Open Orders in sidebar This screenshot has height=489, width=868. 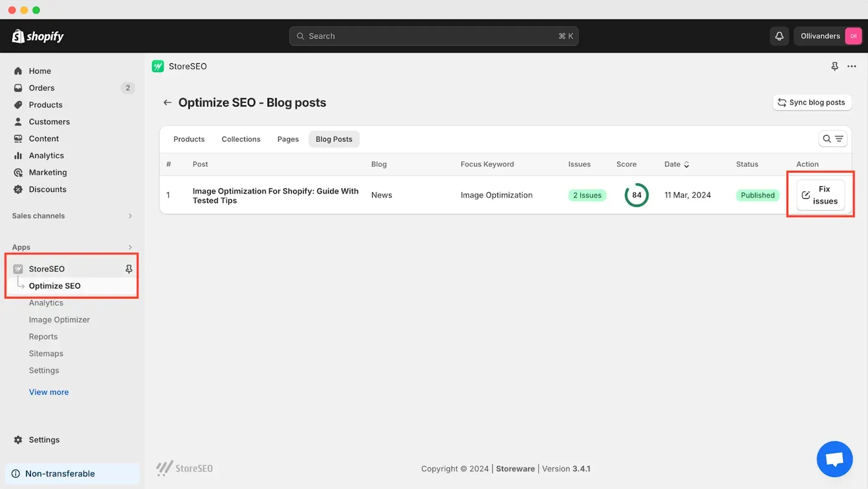pyautogui.click(x=42, y=87)
